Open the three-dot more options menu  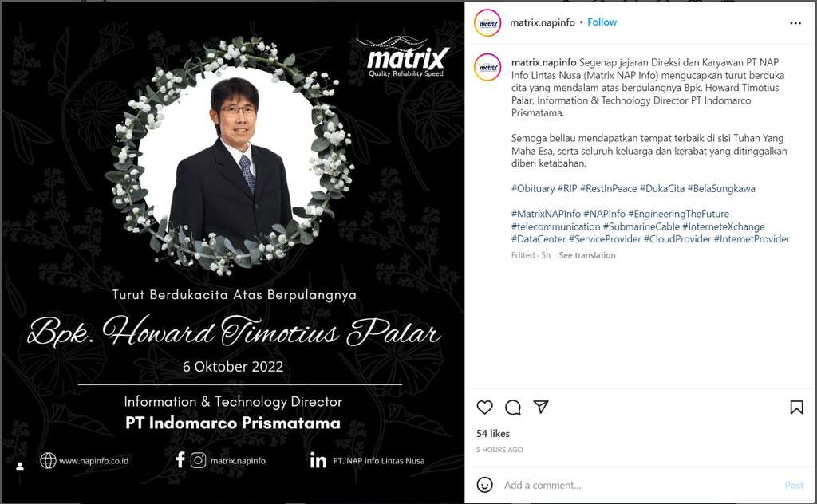795,23
